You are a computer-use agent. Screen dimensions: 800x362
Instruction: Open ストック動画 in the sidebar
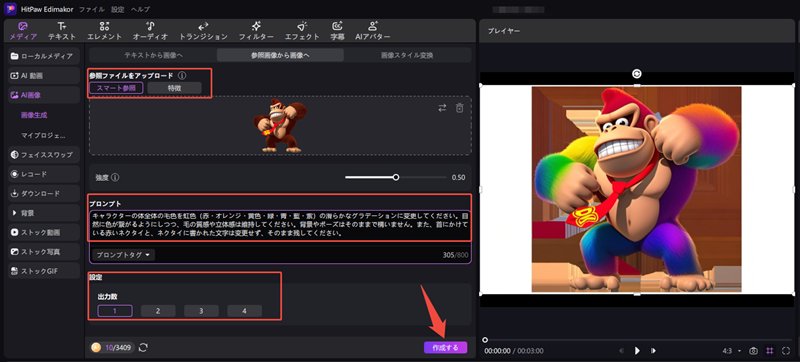click(x=43, y=232)
